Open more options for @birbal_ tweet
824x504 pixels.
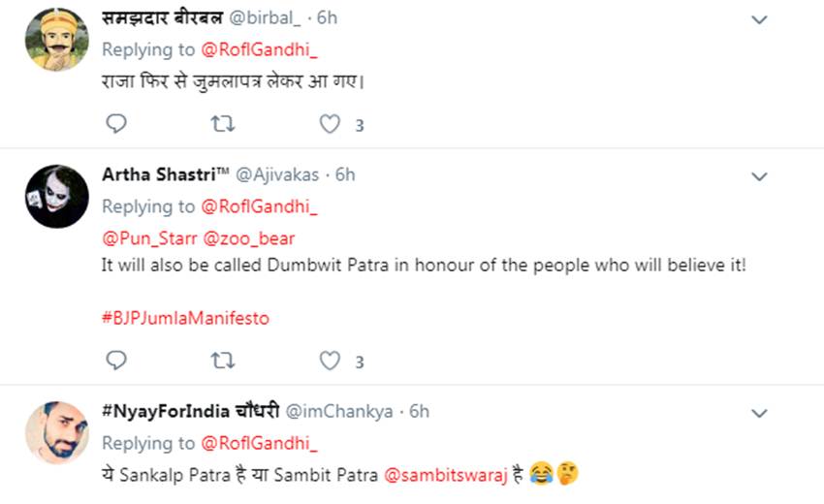760,19
